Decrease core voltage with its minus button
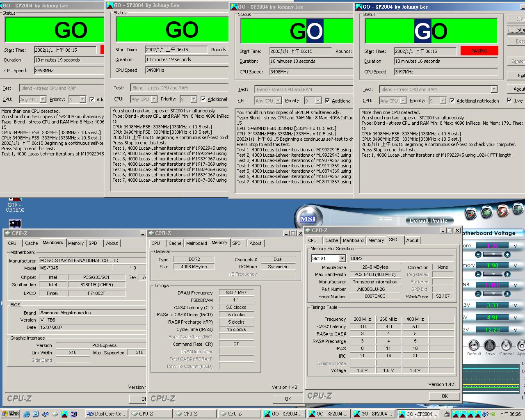Image resolution: width=525 pixels, height=420 pixels. 478,254
